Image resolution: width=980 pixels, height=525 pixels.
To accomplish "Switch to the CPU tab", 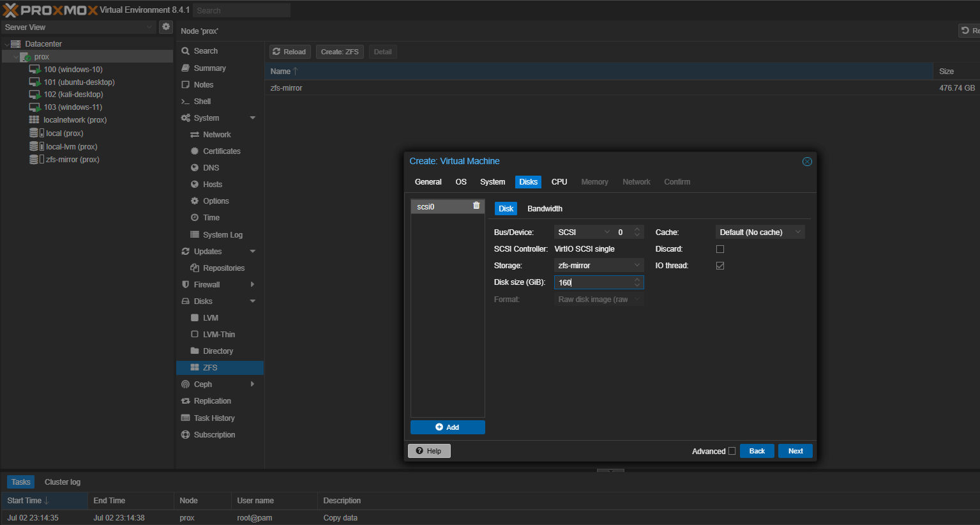I will (559, 182).
